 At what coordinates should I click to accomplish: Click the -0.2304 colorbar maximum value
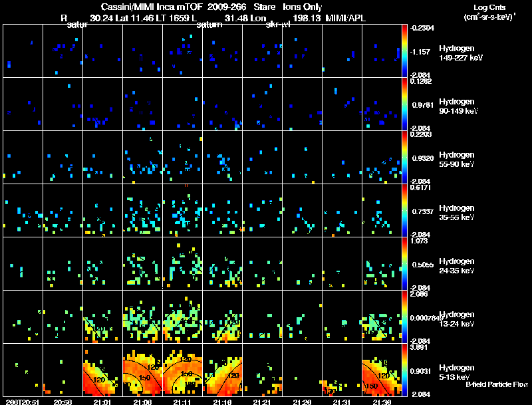coord(422,28)
